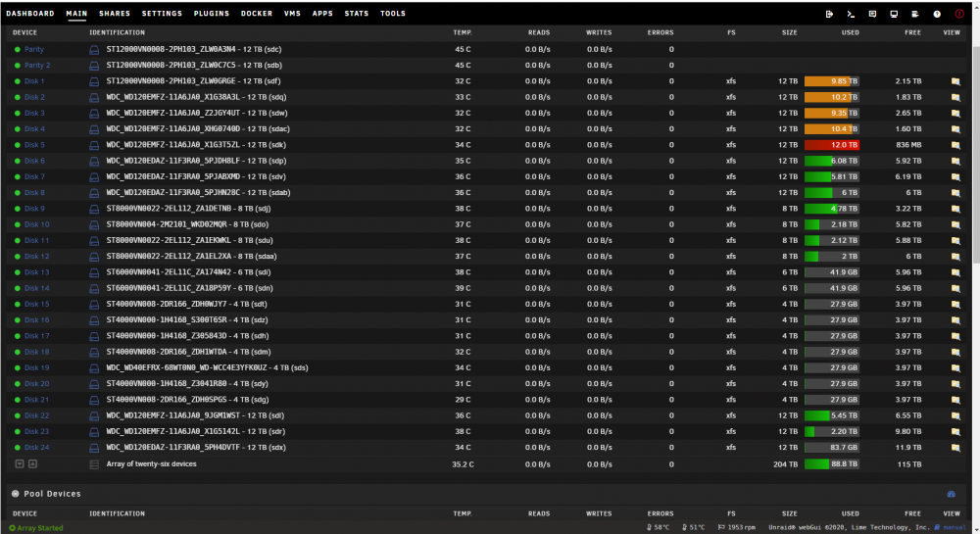Open the system Log icon
Viewport: 980px width, 534px height.
pyautogui.click(x=915, y=14)
